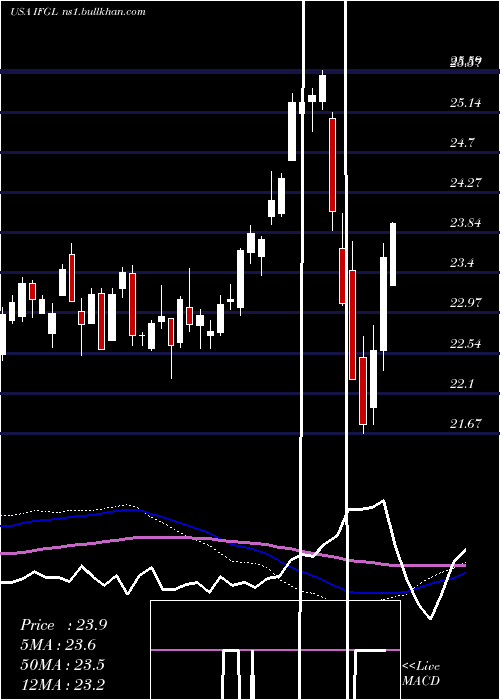Click the last white candlestick near 23.84
The image size is (500, 700).
[393, 254]
